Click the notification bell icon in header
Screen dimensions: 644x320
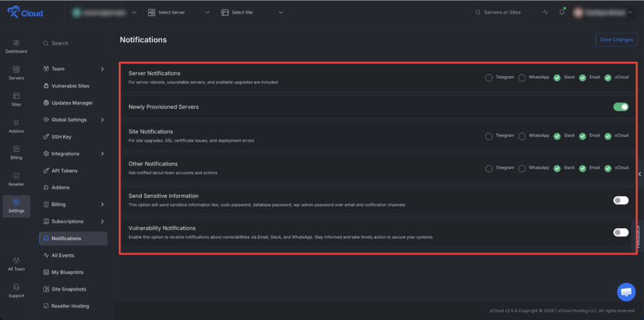pos(562,13)
